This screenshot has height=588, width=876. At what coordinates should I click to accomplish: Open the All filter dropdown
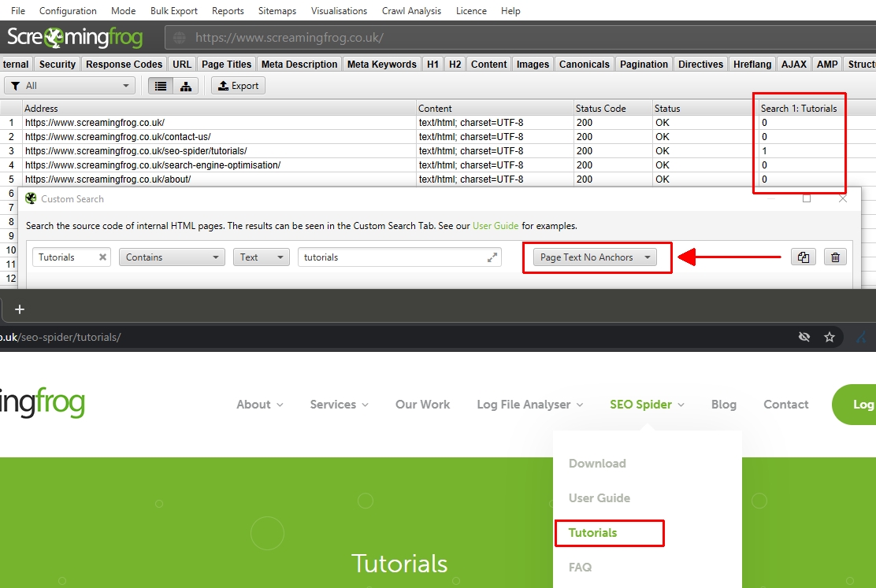click(70, 86)
